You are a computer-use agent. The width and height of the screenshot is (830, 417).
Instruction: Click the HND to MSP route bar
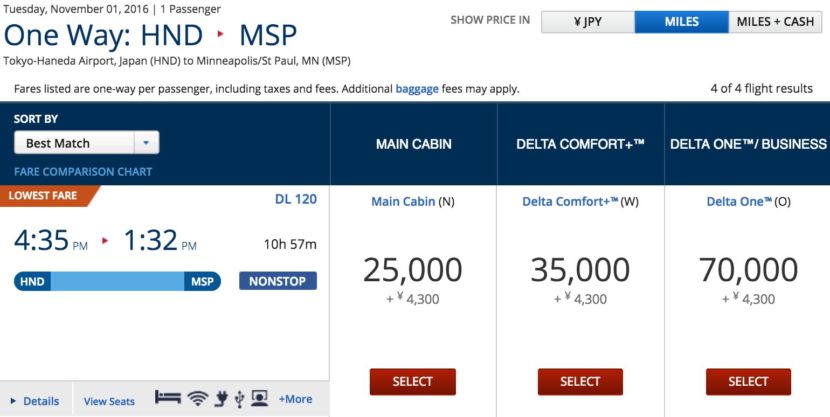coord(117,282)
